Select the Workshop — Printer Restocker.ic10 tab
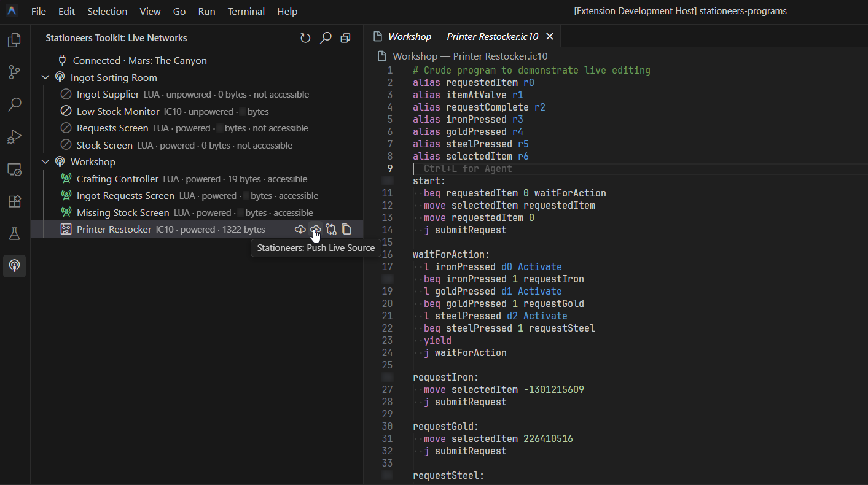The image size is (868, 485). 462,37
